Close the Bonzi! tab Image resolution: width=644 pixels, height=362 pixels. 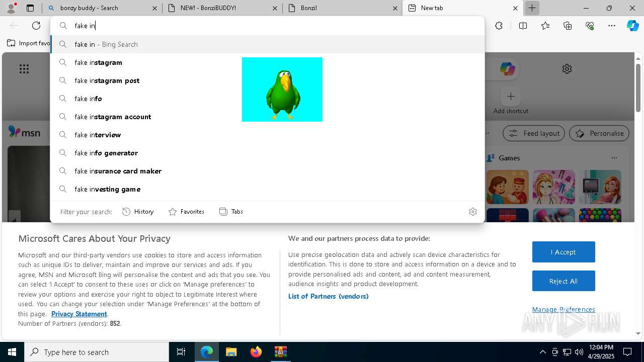point(395,8)
